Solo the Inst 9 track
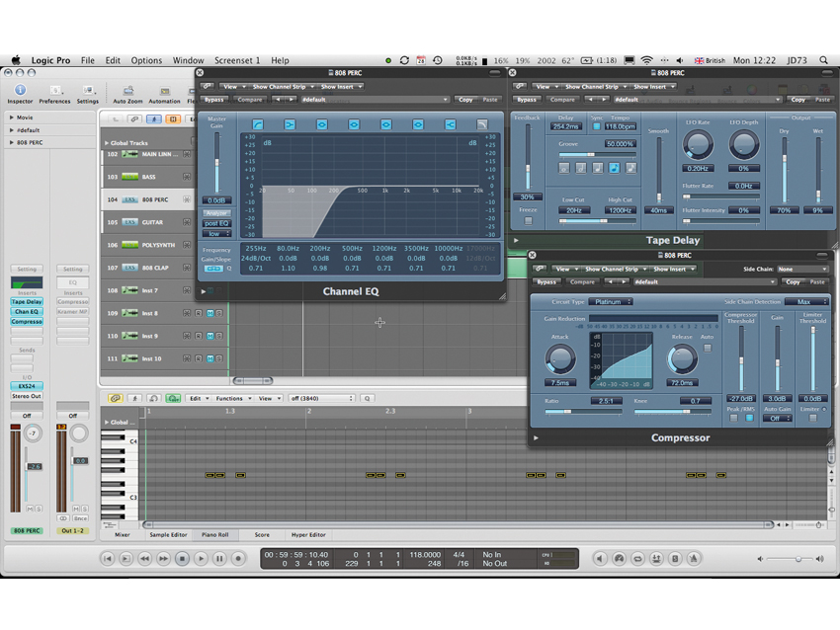The height and width of the screenshot is (630, 840). click(x=219, y=336)
